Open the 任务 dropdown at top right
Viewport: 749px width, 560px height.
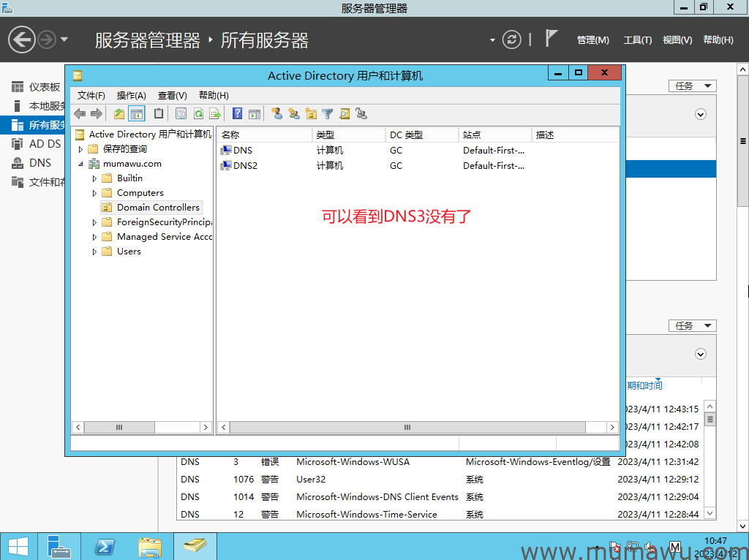[692, 86]
